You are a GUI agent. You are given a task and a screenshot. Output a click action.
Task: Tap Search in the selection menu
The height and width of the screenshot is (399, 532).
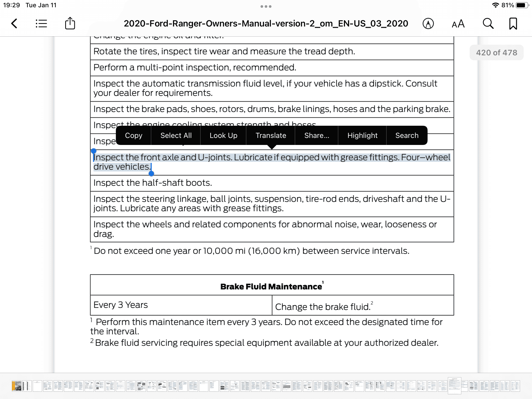tap(407, 135)
